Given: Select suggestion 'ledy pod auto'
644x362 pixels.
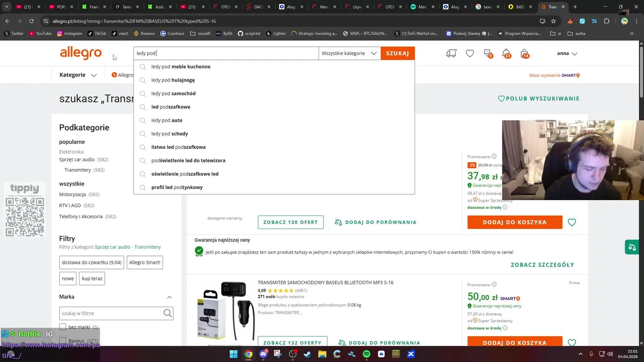Looking at the screenshot, I should point(274,120).
